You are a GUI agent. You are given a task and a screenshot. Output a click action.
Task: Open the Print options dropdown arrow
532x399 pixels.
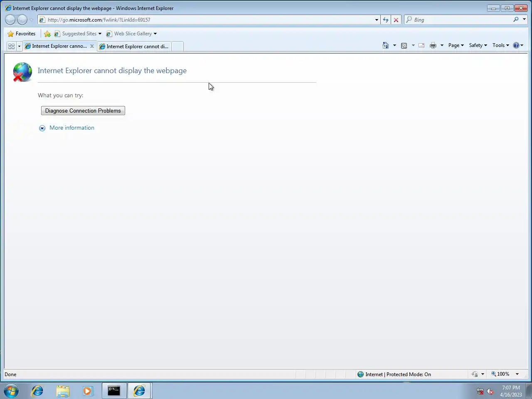point(442,45)
